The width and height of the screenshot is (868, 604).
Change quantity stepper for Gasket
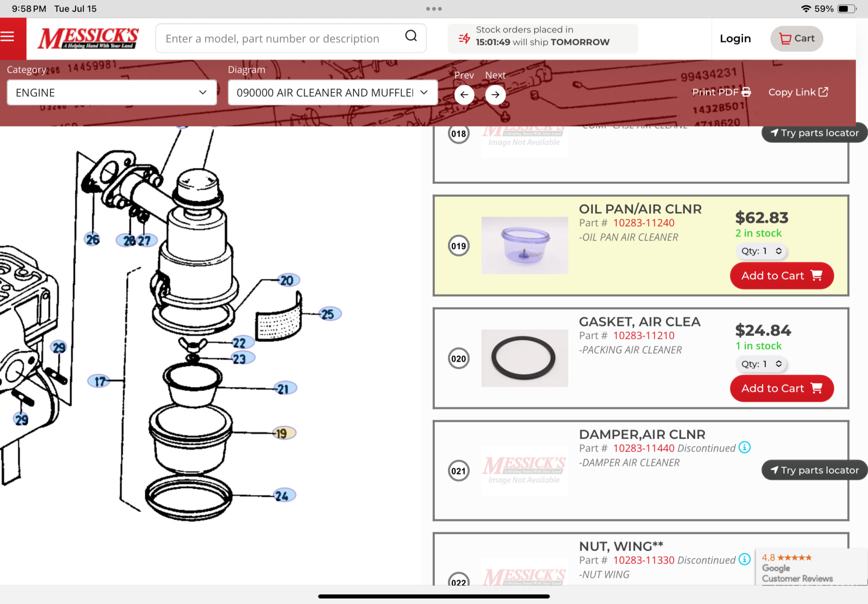761,364
